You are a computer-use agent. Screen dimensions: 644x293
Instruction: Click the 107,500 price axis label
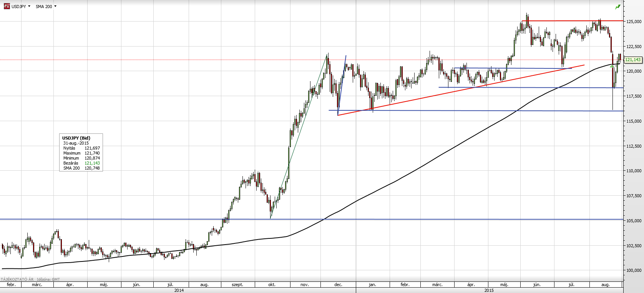[x=634, y=196]
